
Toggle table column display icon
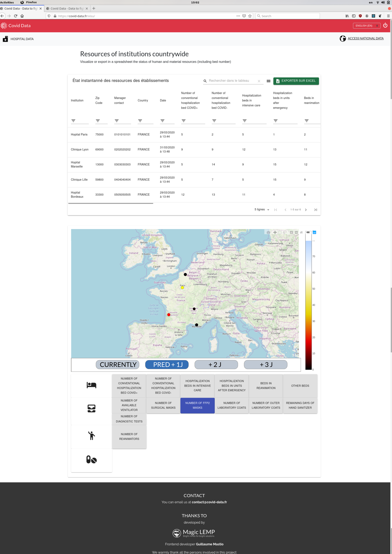[x=268, y=81]
